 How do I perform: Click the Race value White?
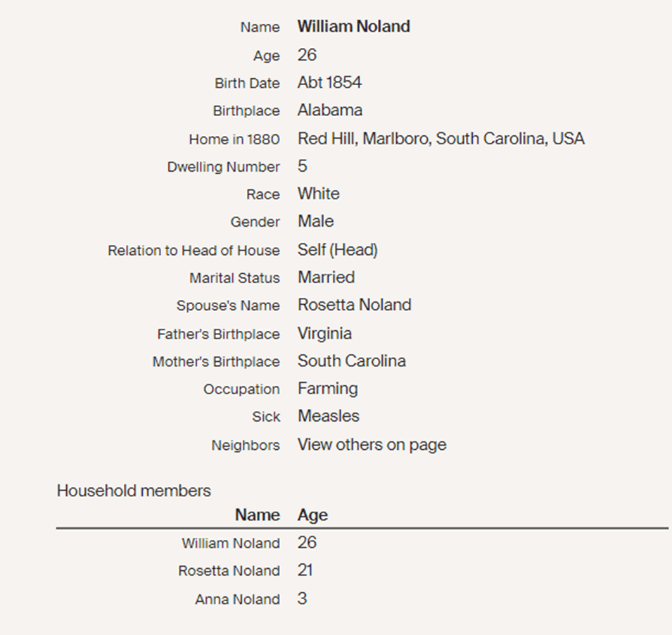click(x=318, y=194)
